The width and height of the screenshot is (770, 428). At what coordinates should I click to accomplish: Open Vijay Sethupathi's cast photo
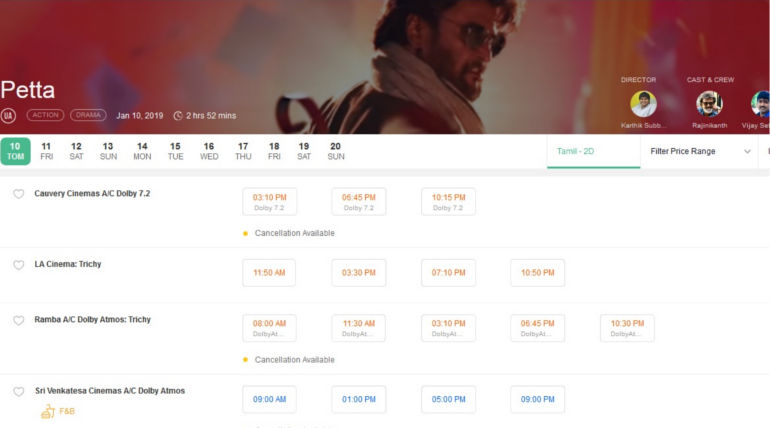(x=762, y=104)
